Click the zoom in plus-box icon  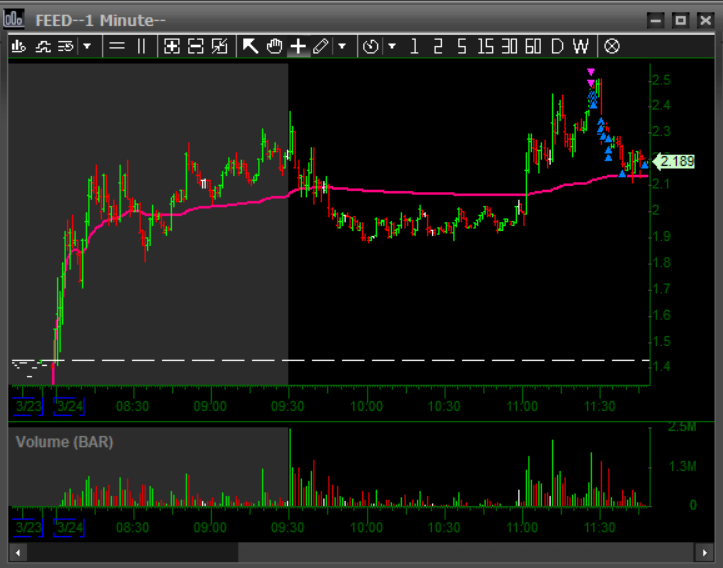click(172, 47)
